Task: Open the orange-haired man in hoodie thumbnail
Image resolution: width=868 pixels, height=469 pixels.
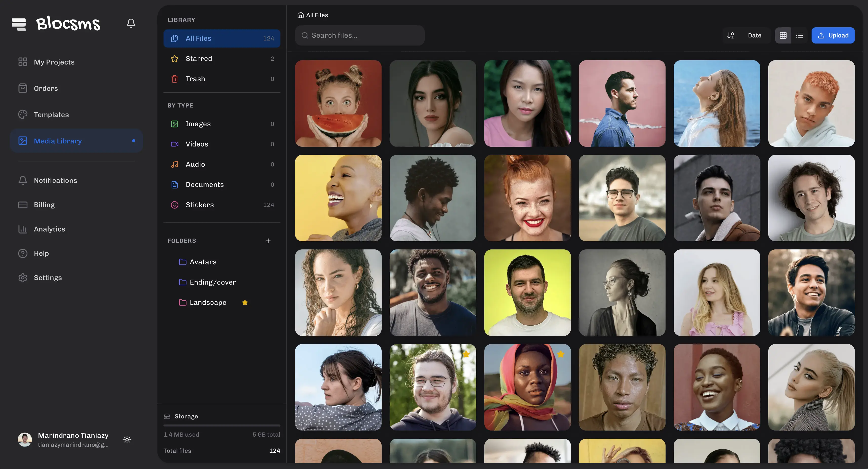Action: pos(811,103)
